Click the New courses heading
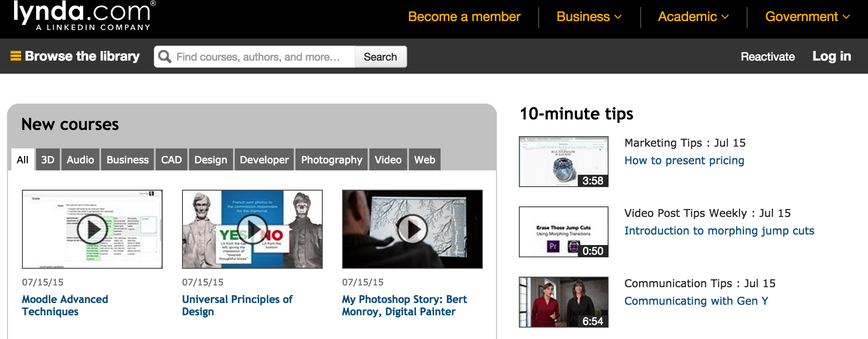This screenshot has height=339, width=868. point(70,124)
